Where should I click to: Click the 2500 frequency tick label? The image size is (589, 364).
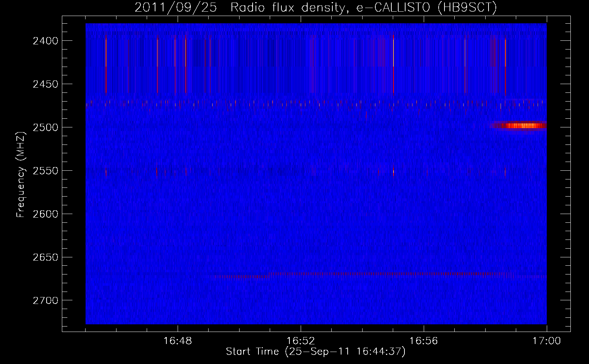click(x=46, y=127)
